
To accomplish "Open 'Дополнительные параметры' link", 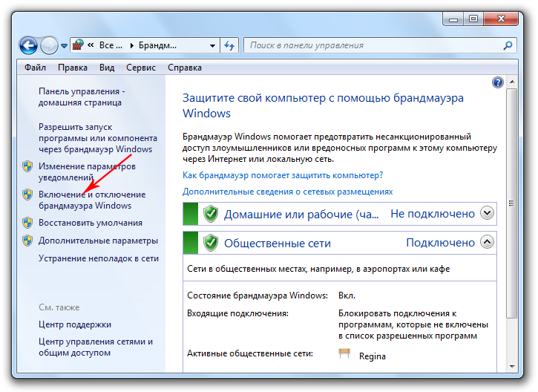I will pos(98,241).
